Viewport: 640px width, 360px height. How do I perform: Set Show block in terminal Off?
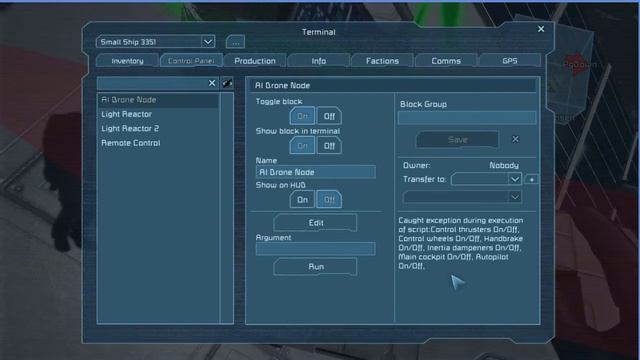(329, 146)
